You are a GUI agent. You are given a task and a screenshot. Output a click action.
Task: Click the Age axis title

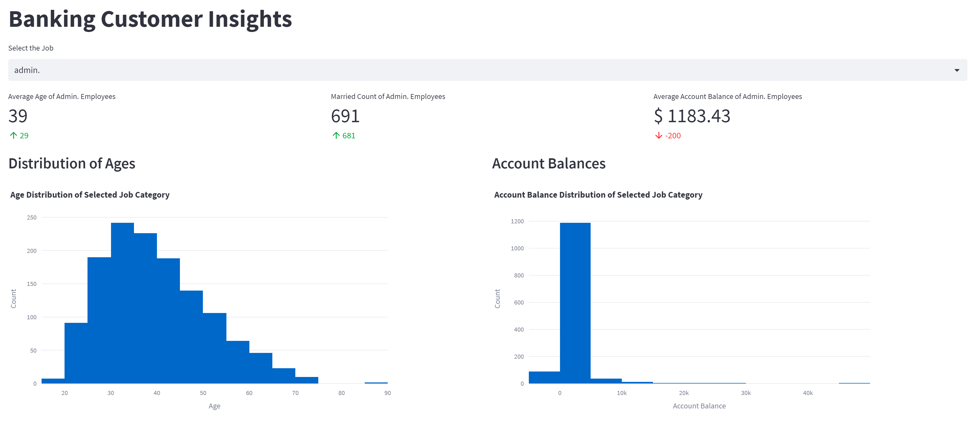[x=214, y=406]
